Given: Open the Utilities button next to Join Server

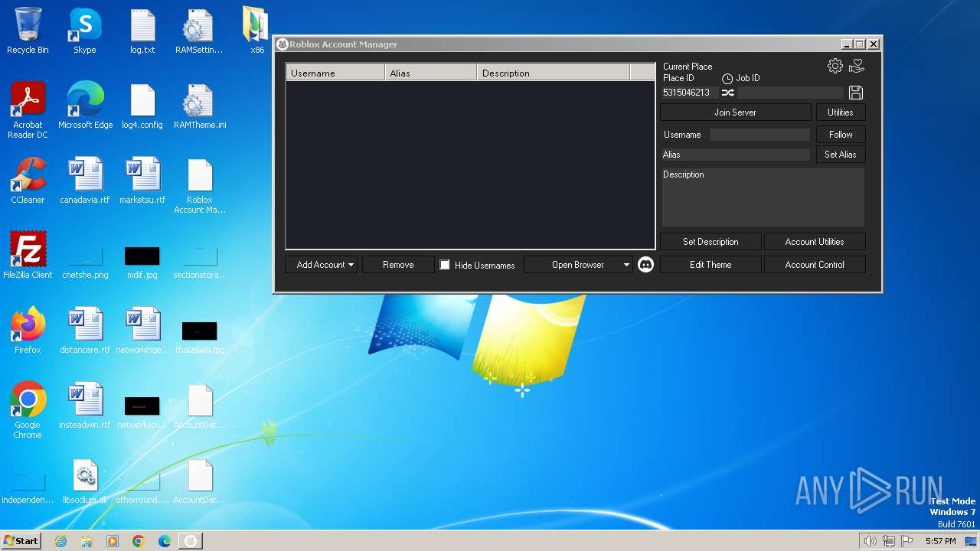Looking at the screenshot, I should (x=841, y=112).
